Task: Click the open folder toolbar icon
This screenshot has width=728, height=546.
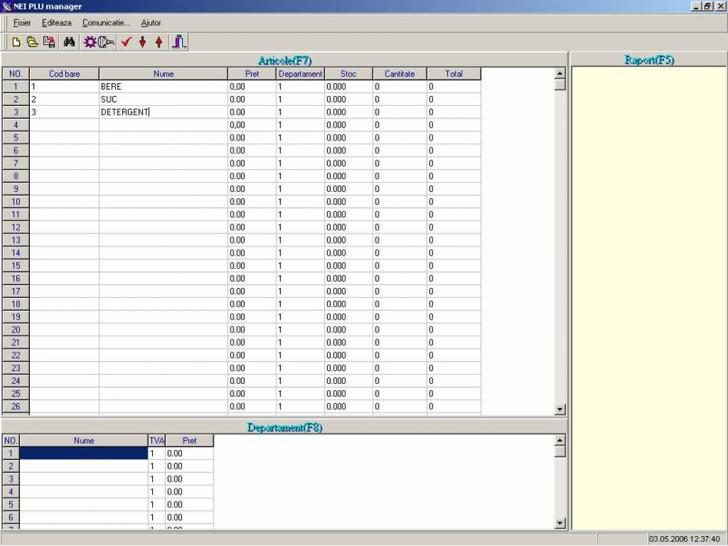Action: tap(32, 42)
